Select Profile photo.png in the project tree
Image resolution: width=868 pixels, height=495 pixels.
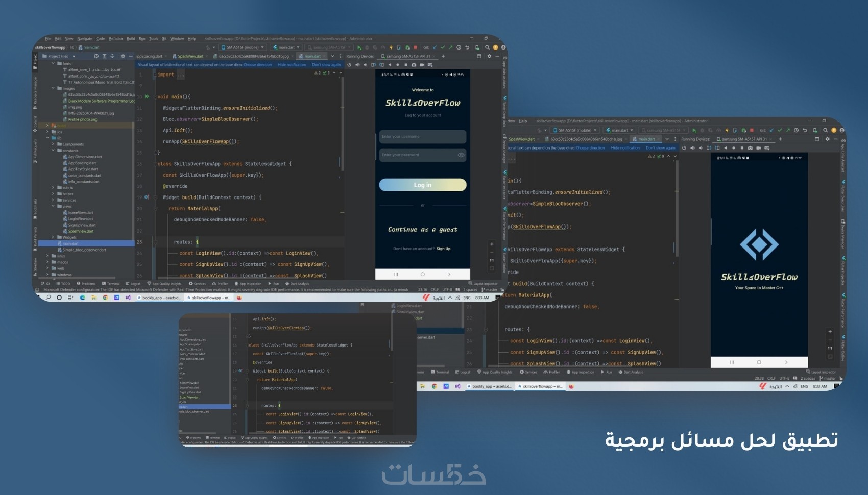click(x=82, y=119)
